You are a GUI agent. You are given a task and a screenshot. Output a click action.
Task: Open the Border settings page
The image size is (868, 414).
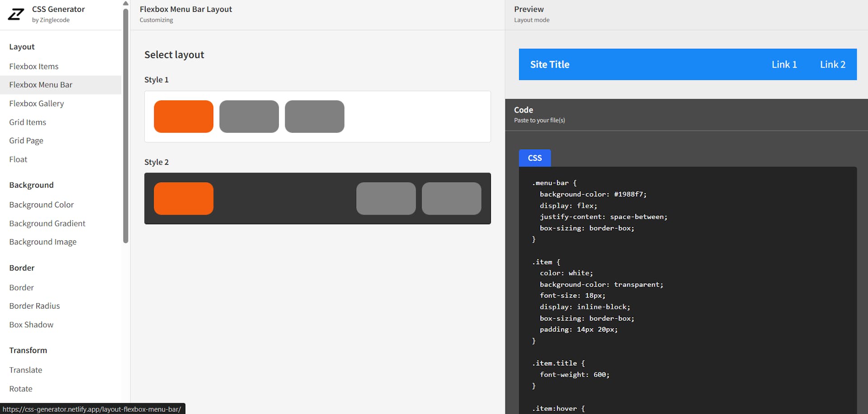21,287
